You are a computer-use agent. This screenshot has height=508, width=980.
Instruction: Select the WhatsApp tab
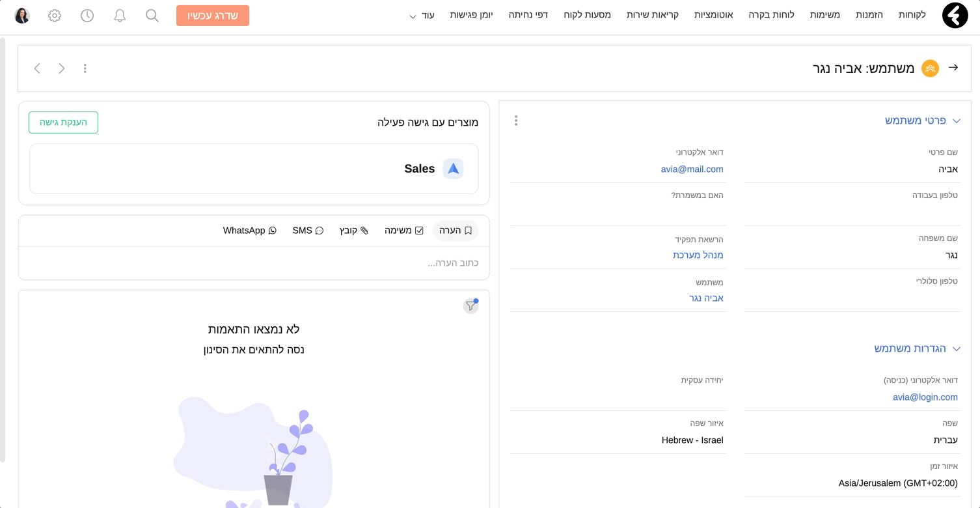coord(250,231)
